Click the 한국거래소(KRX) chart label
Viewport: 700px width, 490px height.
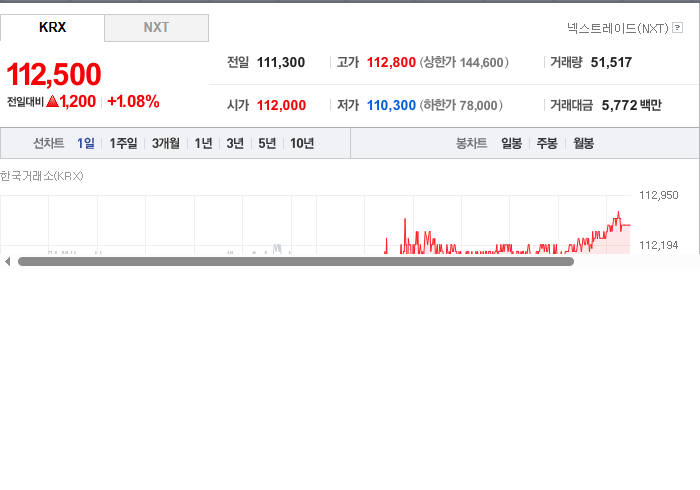[42, 176]
